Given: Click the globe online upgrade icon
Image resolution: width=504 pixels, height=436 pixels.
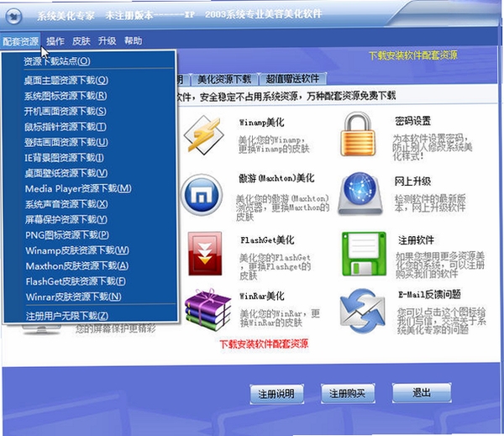Looking at the screenshot, I should [x=360, y=194].
